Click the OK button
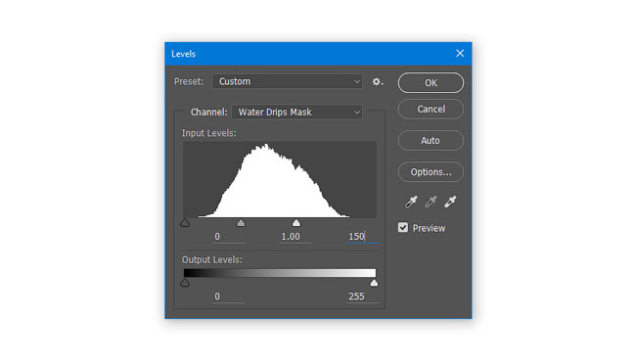636x364 pixels. [x=431, y=83]
